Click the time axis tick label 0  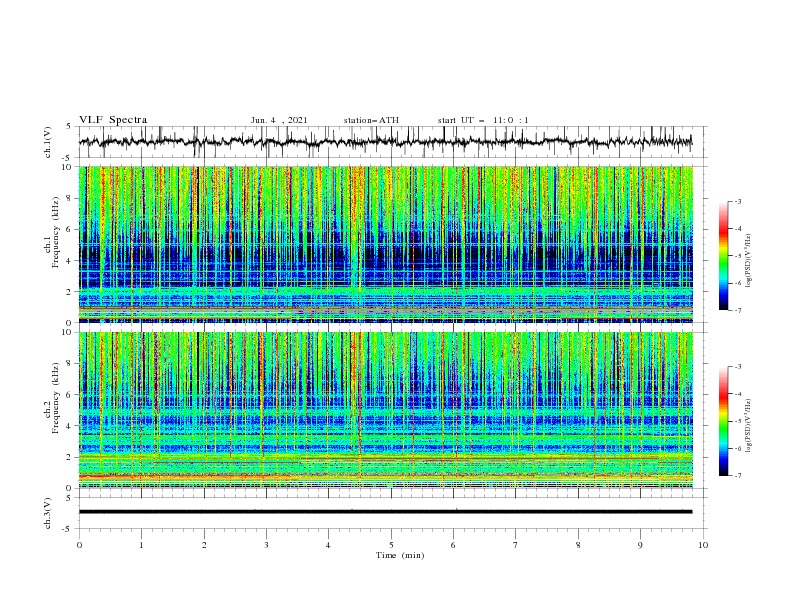pyautogui.click(x=79, y=545)
